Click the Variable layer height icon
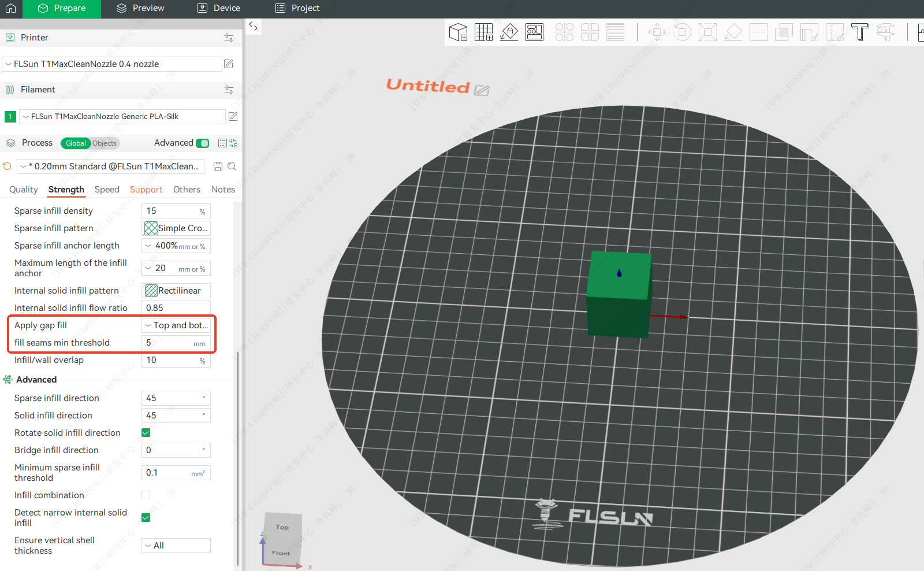This screenshot has height=571, width=924. [x=615, y=32]
